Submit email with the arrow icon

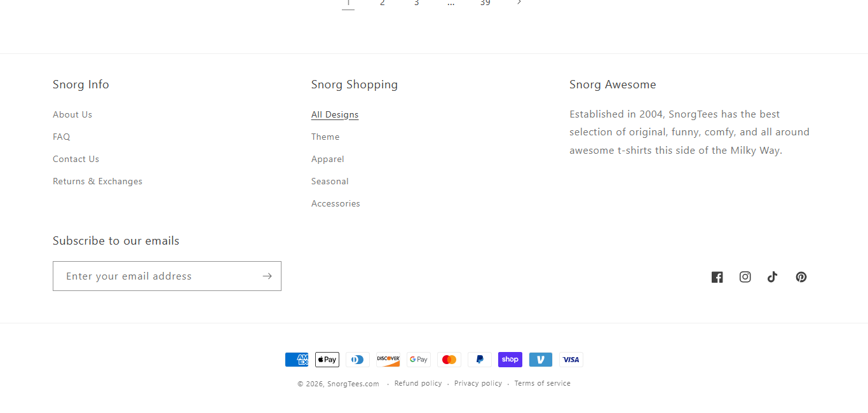click(x=267, y=276)
